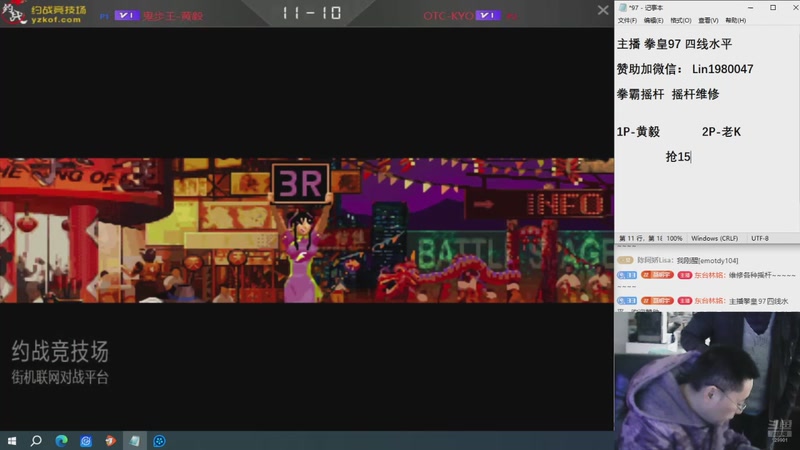The width and height of the screenshot is (800, 450).
Task: Click the line '主播 拳皇97 四线水平' in Notepad
Action: [674, 44]
